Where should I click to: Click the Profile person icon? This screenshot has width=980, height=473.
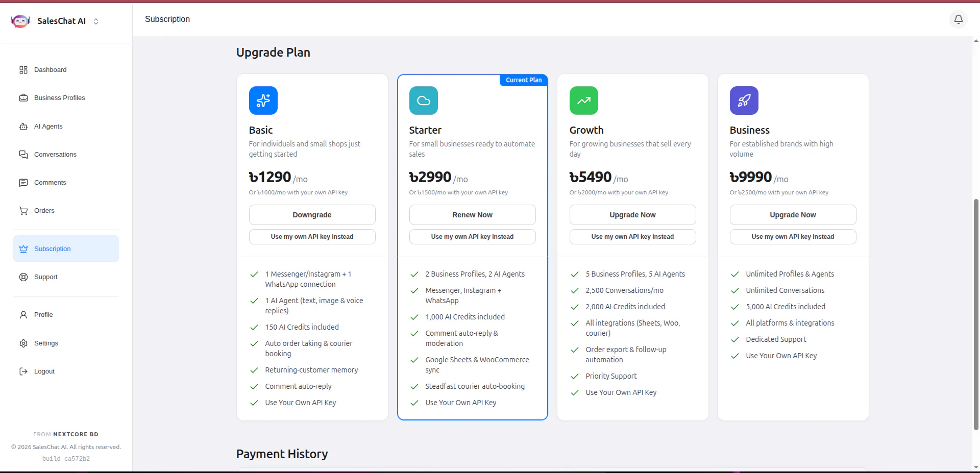pyautogui.click(x=23, y=315)
